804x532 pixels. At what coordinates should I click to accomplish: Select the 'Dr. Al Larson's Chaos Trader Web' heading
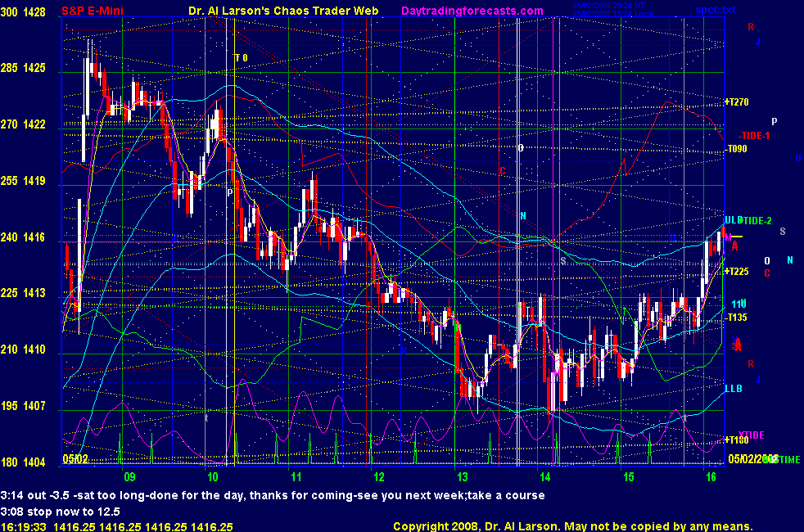(283, 11)
